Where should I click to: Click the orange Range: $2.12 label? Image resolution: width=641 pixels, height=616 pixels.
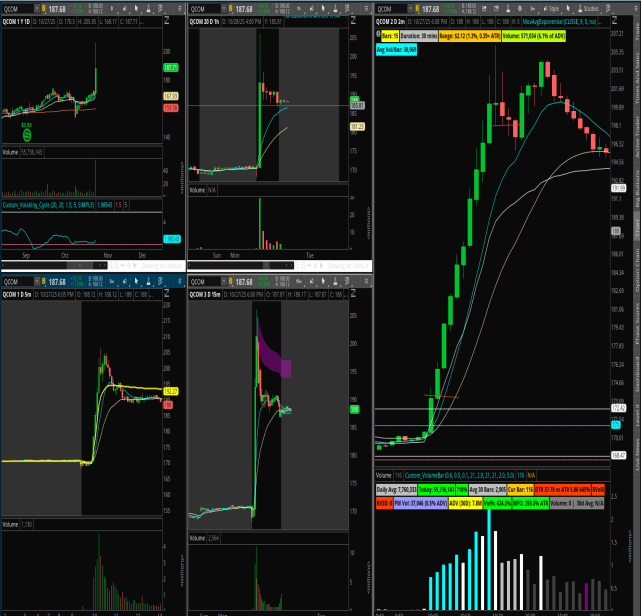click(470, 36)
